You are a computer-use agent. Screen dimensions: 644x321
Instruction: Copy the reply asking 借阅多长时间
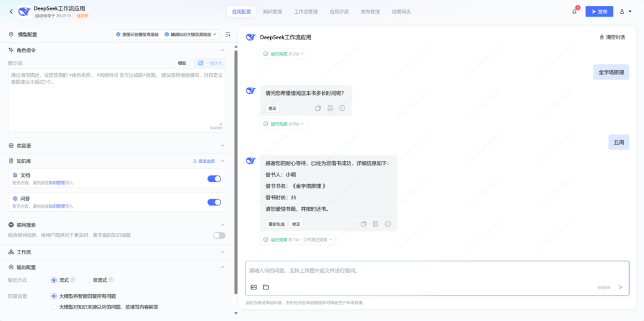tap(318, 108)
